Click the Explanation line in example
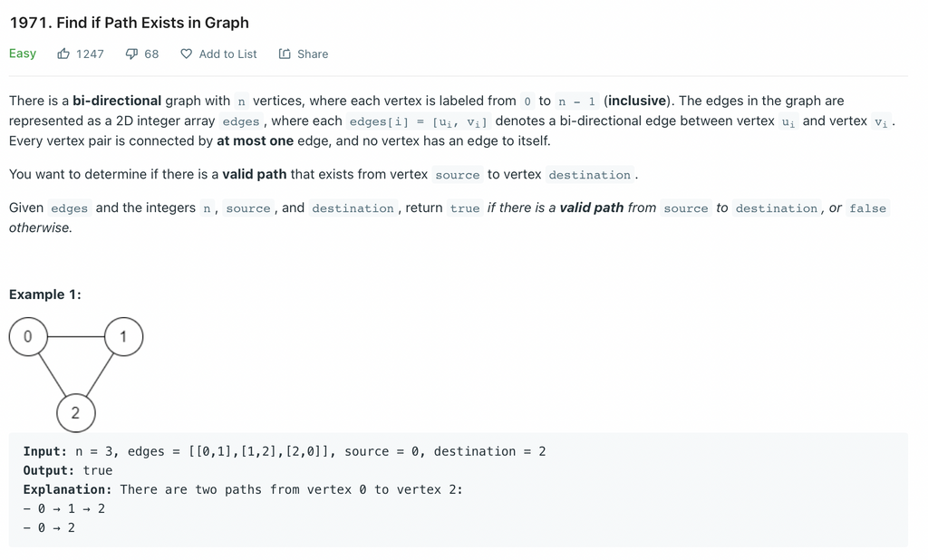928x560 pixels. (243, 489)
